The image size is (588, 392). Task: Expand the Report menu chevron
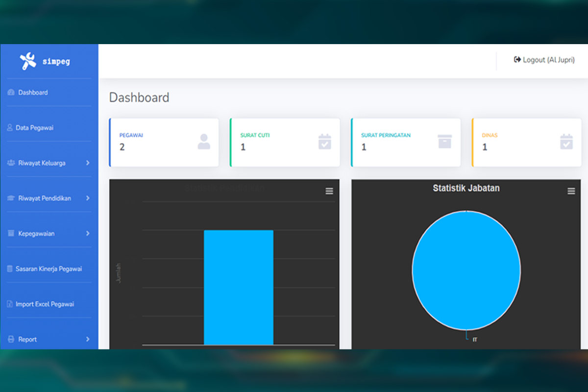click(88, 339)
